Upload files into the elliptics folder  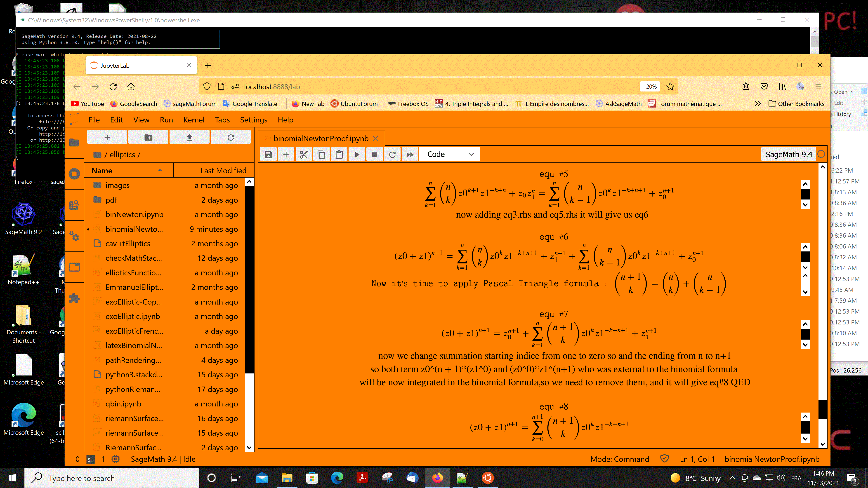click(189, 137)
